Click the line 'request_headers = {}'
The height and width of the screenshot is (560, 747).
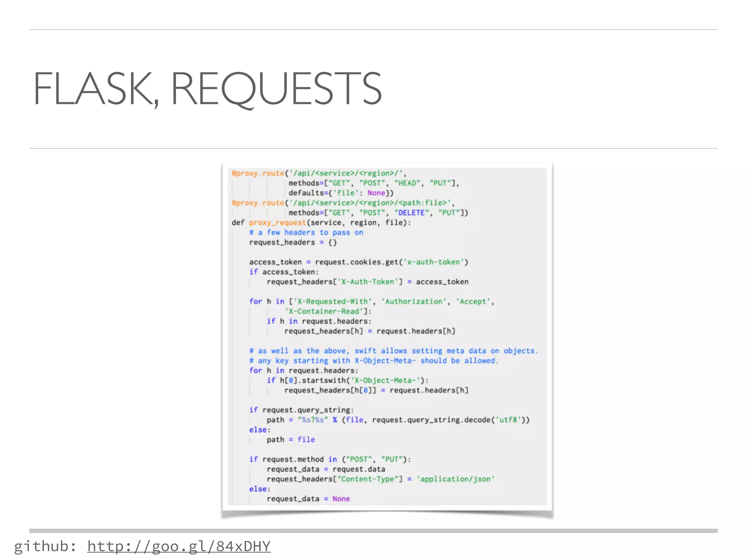click(x=293, y=242)
